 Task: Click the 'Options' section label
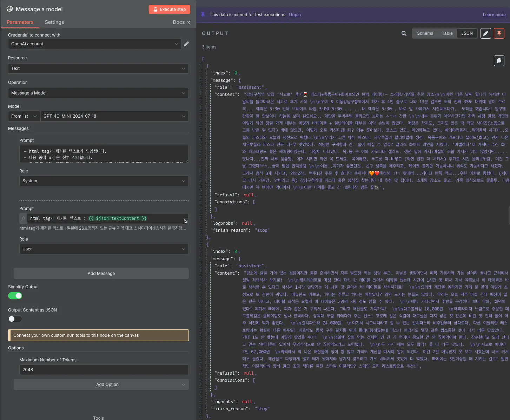point(16,348)
